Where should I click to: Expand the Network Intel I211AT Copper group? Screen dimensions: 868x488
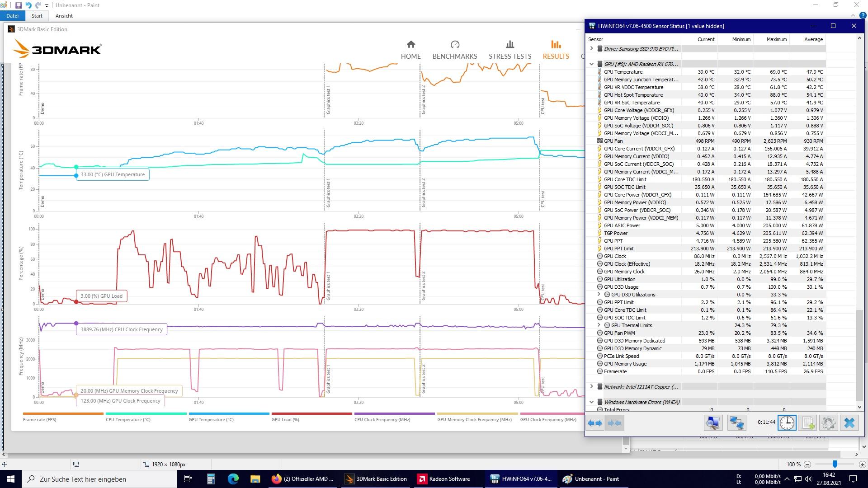click(591, 387)
